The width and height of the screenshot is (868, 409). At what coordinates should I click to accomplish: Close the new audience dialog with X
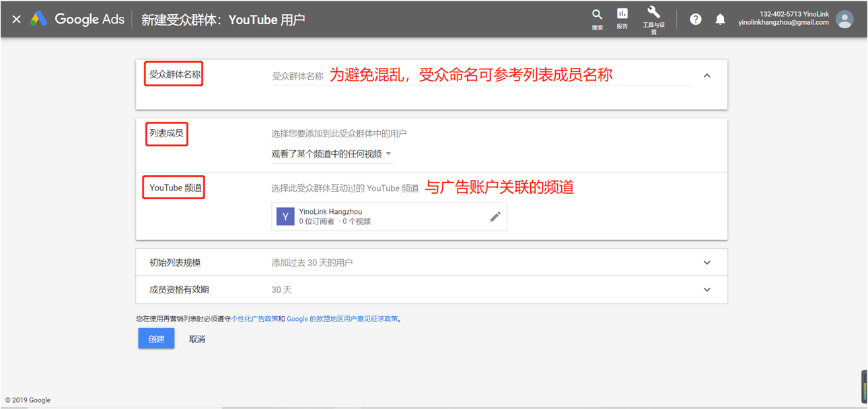[x=16, y=19]
